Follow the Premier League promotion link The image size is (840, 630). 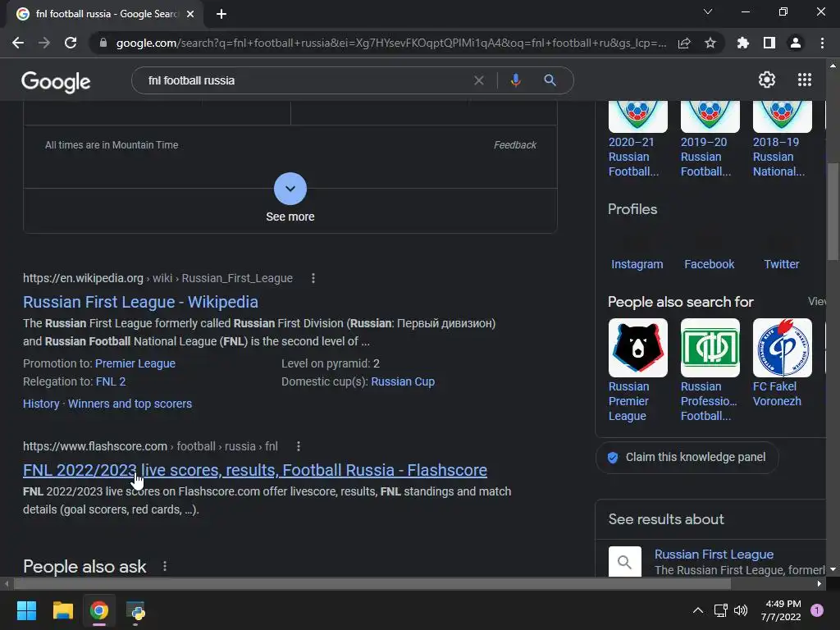tap(135, 363)
